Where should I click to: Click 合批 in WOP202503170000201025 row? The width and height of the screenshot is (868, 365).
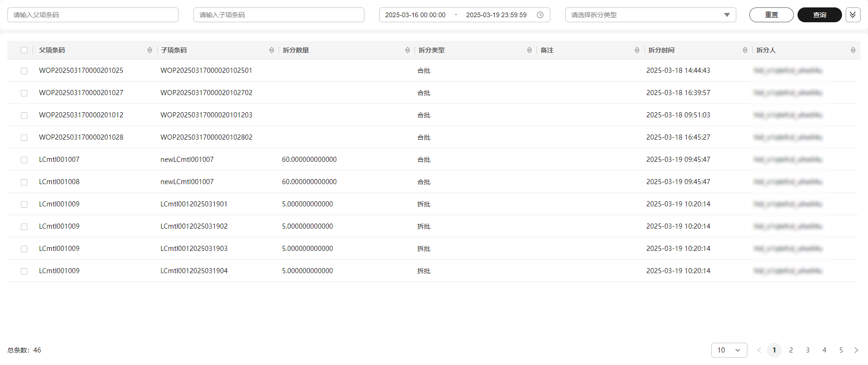click(424, 70)
